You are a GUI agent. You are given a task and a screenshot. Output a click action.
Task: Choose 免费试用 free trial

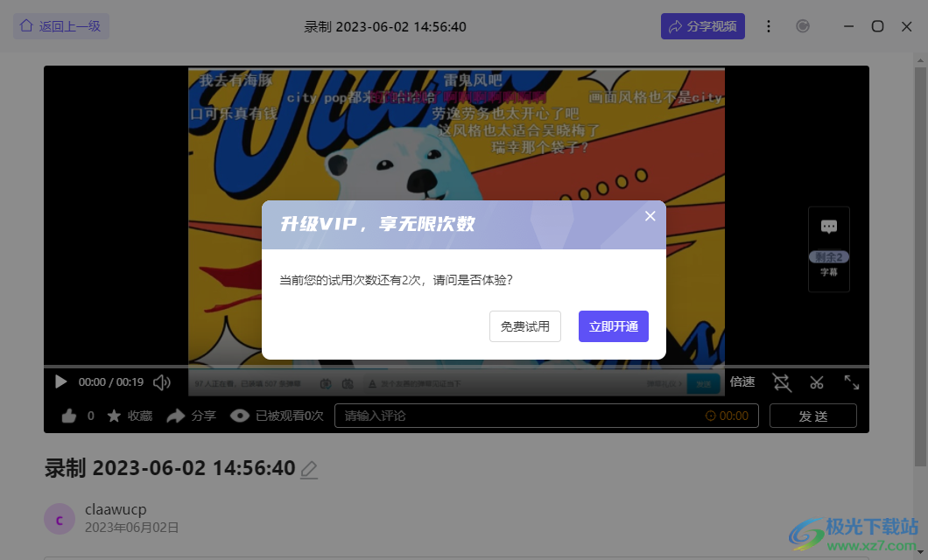coord(525,326)
